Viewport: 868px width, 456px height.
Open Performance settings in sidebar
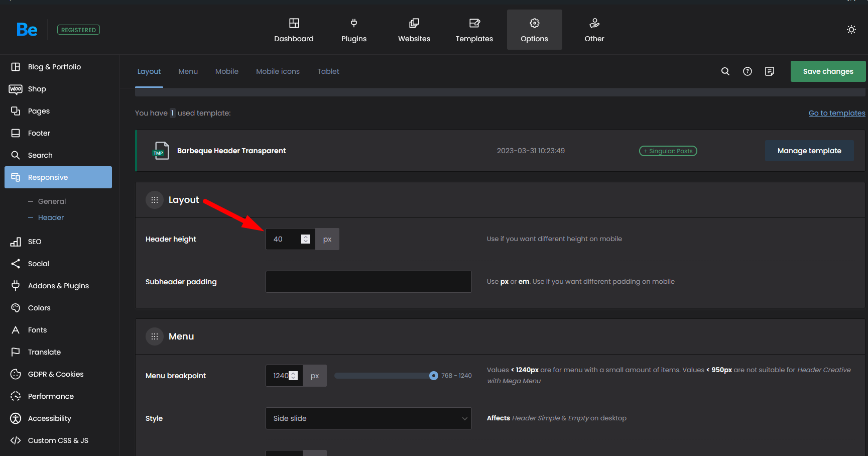coord(58,396)
